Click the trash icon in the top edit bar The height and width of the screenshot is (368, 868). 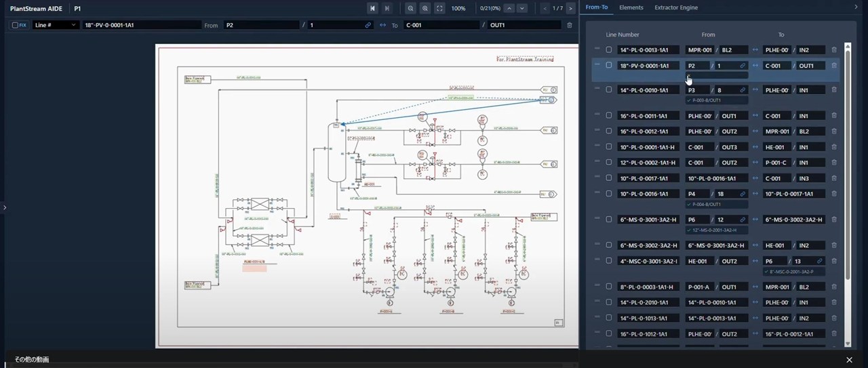pyautogui.click(x=569, y=25)
